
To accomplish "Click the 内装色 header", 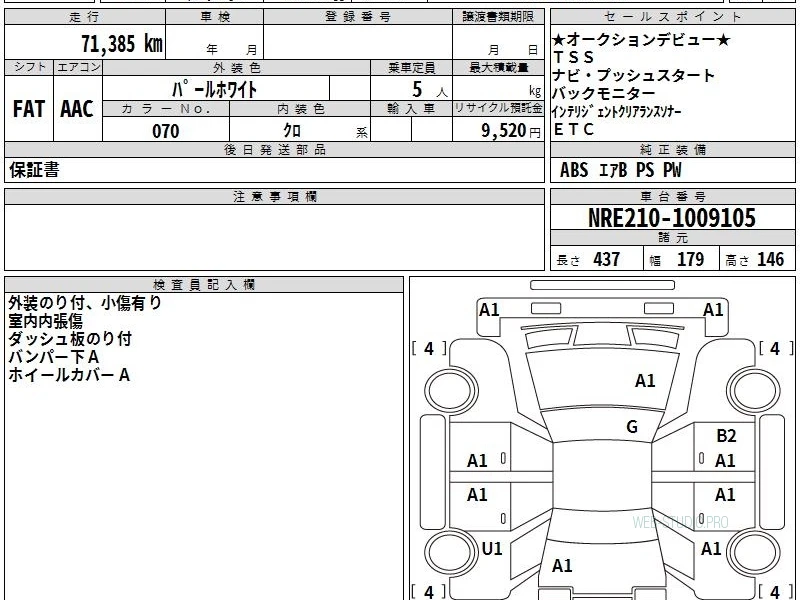I will 300,109.
